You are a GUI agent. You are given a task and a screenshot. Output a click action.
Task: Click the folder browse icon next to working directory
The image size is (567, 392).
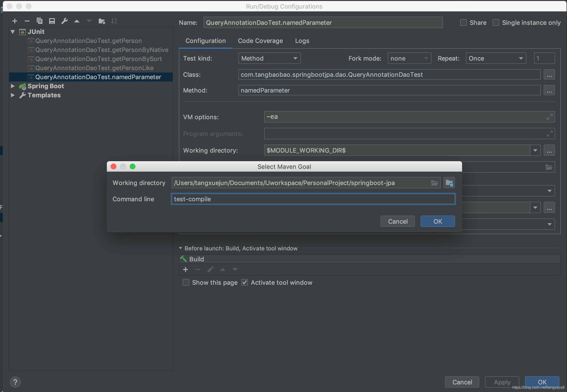[434, 182]
